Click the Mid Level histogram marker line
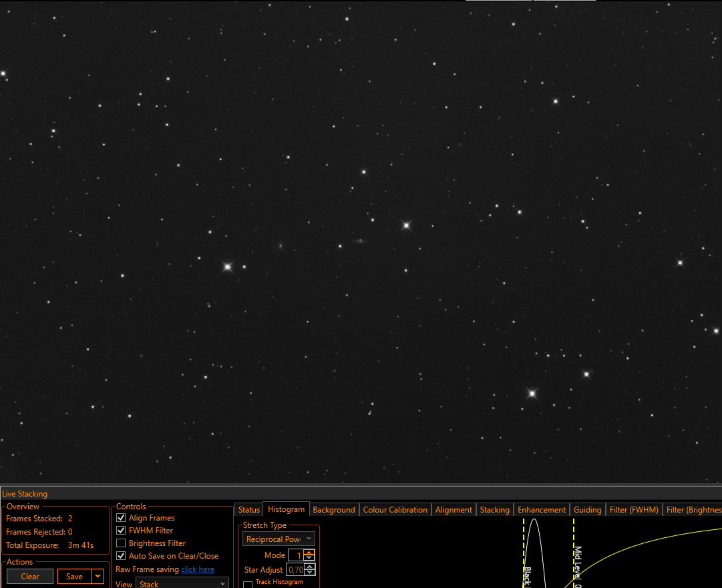Screen dimensions: 722x588 point(574,553)
